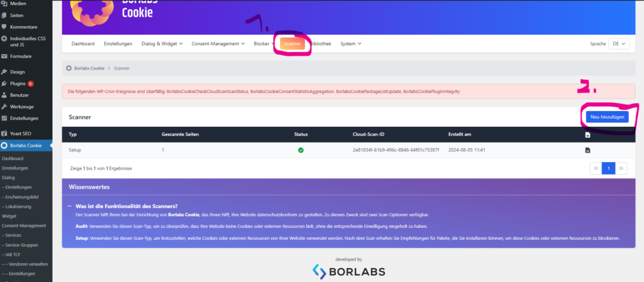Go to the next pagination page arrow
This screenshot has width=644, height=282.
point(621,168)
